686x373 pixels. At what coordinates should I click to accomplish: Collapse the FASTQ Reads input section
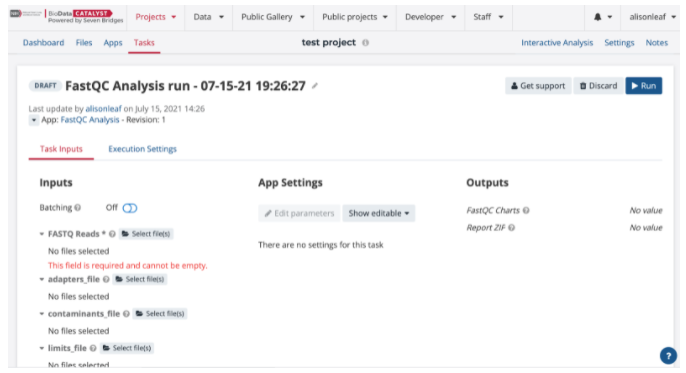[42, 234]
